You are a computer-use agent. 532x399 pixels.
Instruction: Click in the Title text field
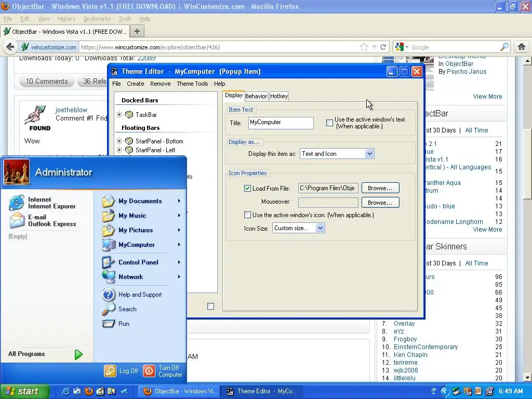click(281, 123)
